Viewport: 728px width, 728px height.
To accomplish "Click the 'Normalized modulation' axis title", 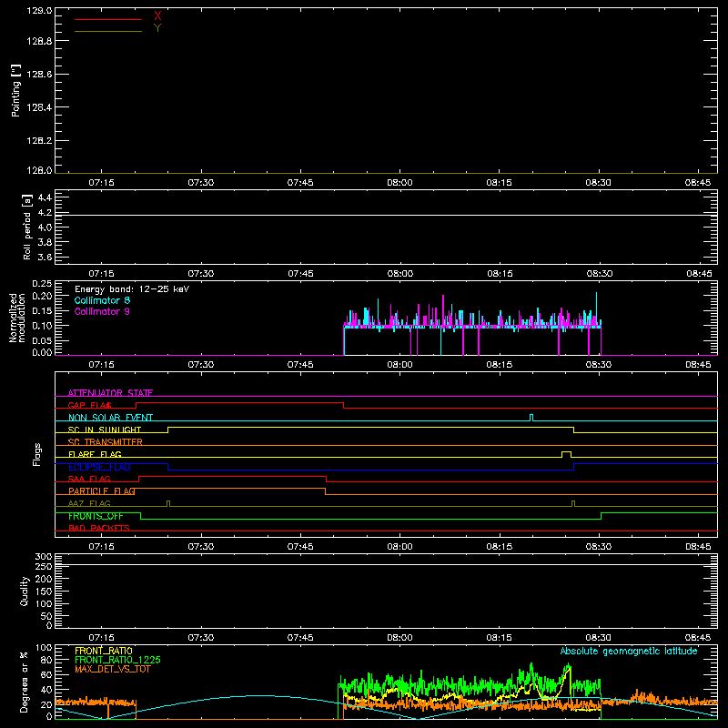I will coord(17,318).
